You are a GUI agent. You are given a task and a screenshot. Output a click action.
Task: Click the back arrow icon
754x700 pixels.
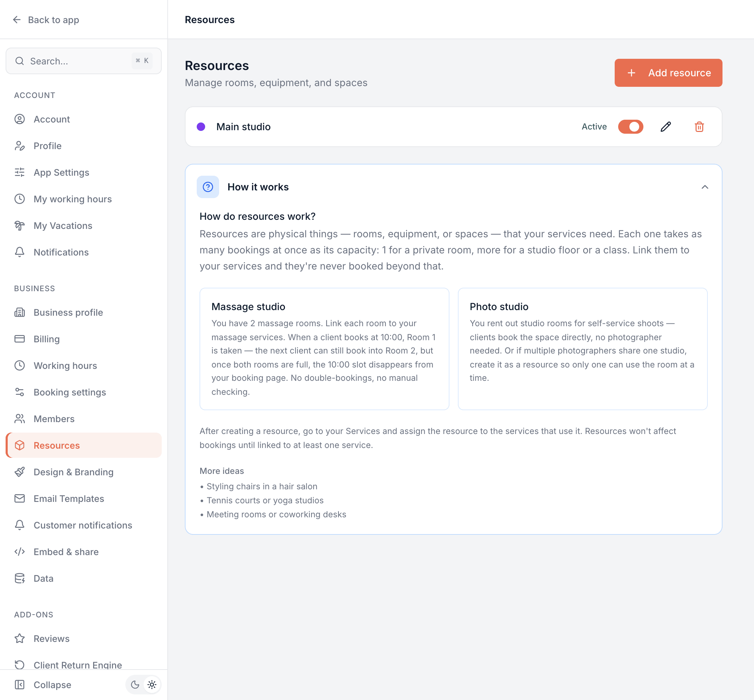tap(17, 20)
